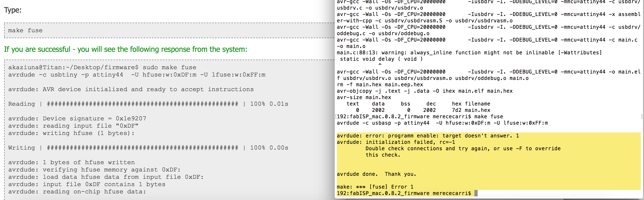The width and height of the screenshot is (644, 200).
Task: Click the '-o main.o' line in terminal
Action: point(351,46)
